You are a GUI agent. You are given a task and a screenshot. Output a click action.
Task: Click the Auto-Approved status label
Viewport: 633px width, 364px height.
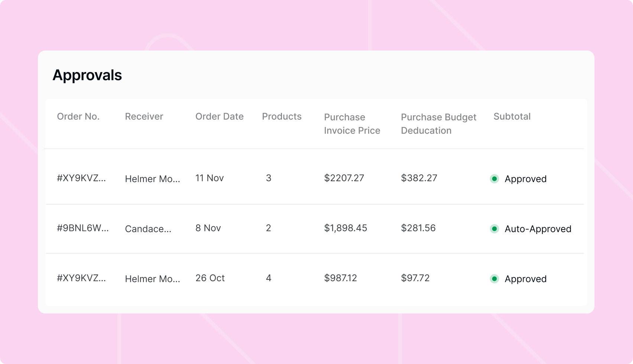click(x=538, y=229)
